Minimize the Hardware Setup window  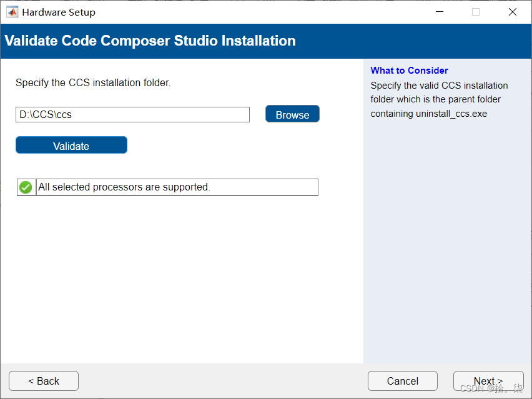click(440, 12)
